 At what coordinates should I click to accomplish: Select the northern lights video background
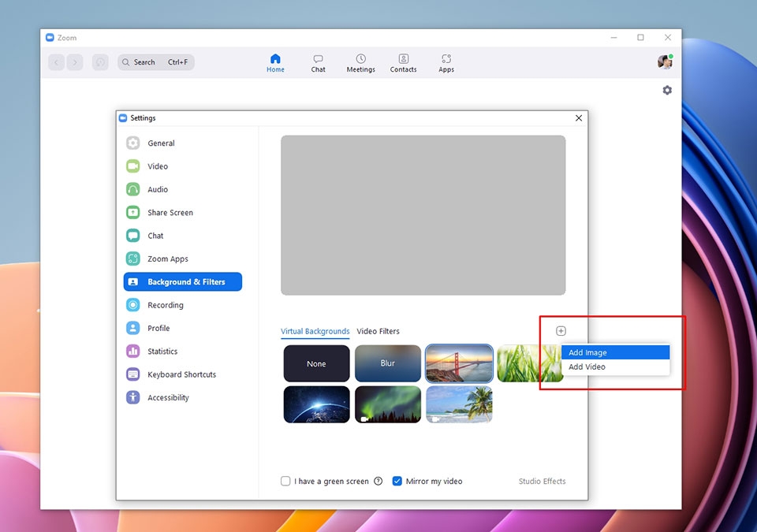click(x=388, y=404)
